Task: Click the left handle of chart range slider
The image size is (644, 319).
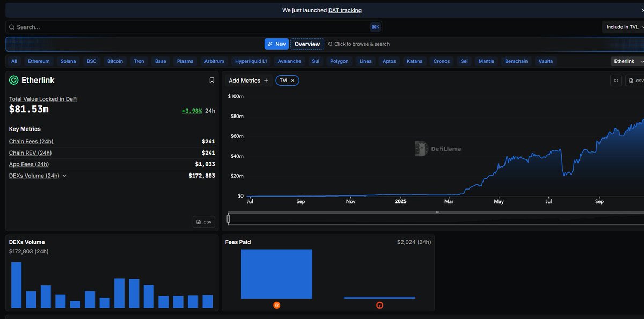Action: coord(228,219)
